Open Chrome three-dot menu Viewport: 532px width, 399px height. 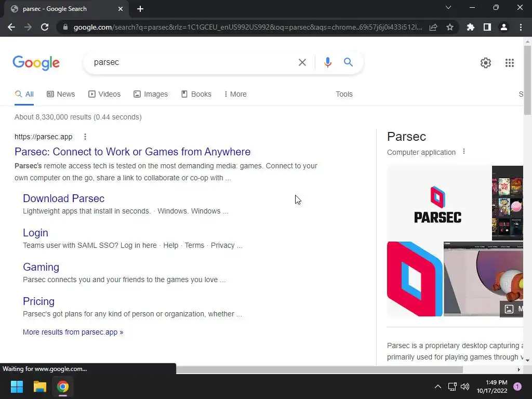(x=521, y=27)
